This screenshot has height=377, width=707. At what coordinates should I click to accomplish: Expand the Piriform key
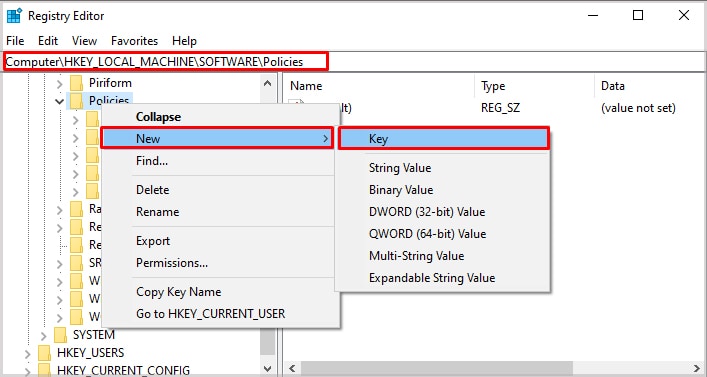tap(60, 83)
